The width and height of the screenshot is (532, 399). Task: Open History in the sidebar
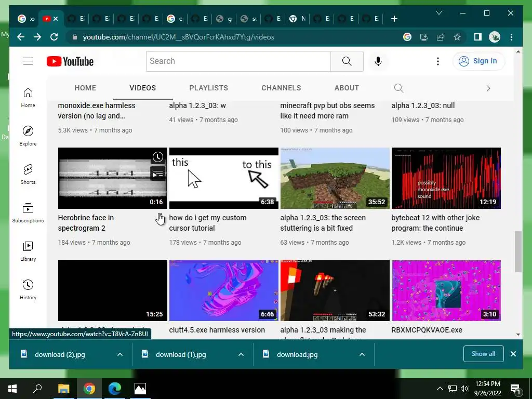tap(28, 289)
